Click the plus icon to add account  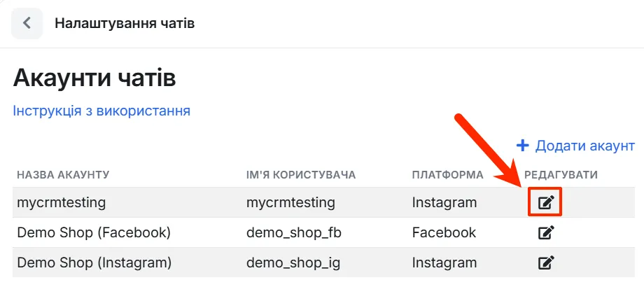point(522,146)
